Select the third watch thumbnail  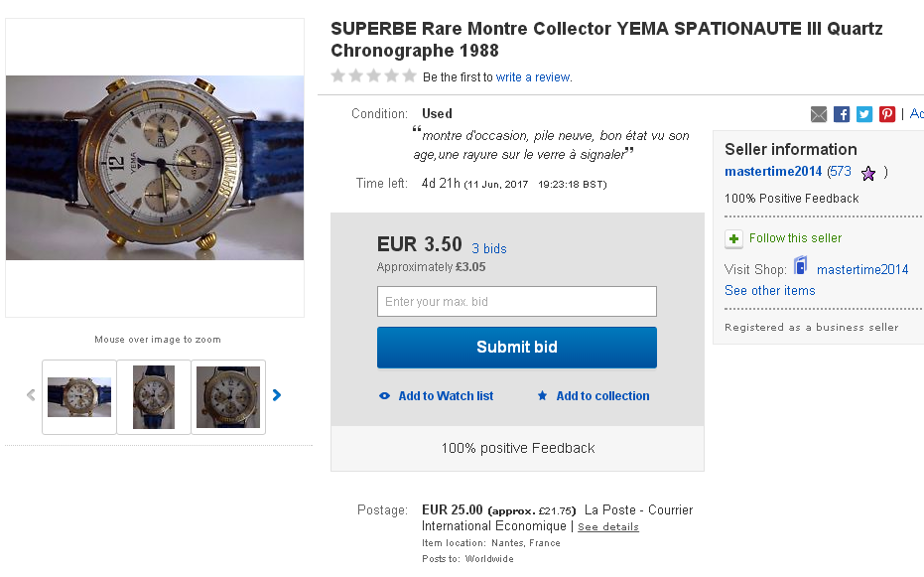pyautogui.click(x=228, y=397)
